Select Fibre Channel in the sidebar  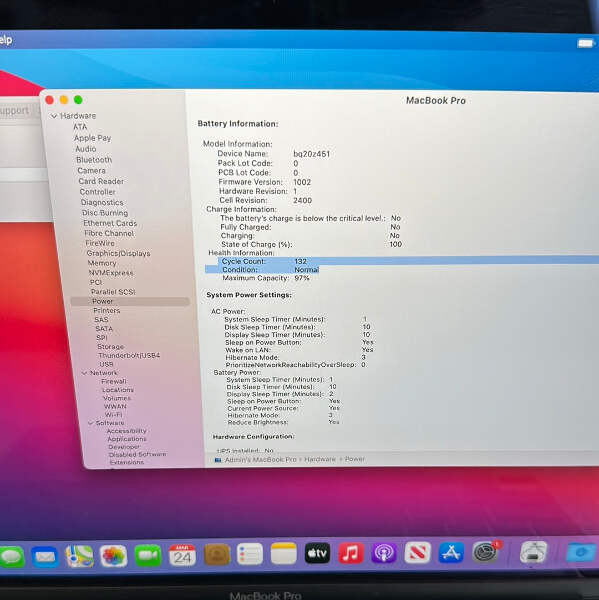point(109,233)
